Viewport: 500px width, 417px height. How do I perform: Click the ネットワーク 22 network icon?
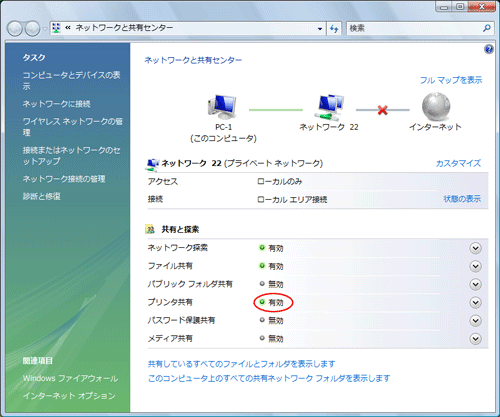pos(329,107)
